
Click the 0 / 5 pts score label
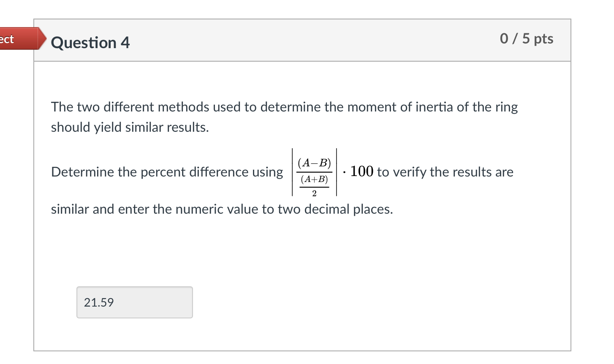(526, 39)
